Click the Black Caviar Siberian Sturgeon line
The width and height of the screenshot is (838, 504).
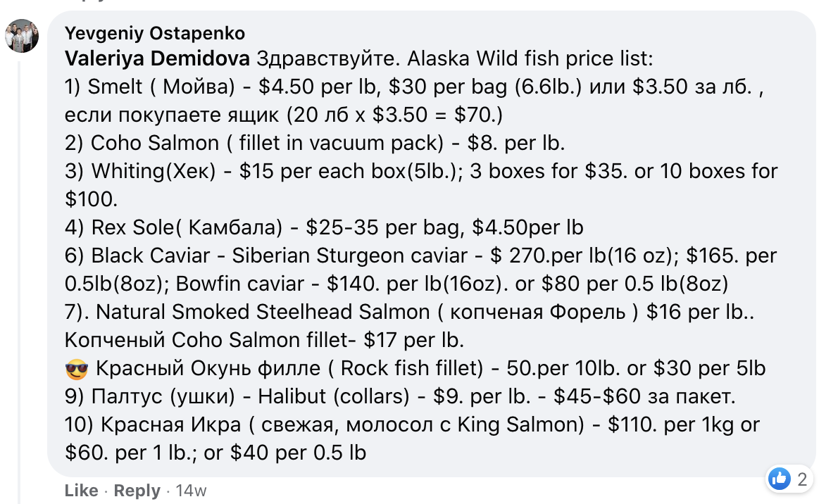coord(420,256)
